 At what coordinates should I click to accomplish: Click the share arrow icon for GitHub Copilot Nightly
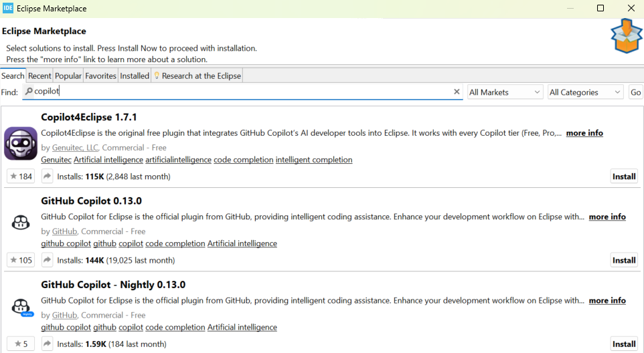coord(48,344)
